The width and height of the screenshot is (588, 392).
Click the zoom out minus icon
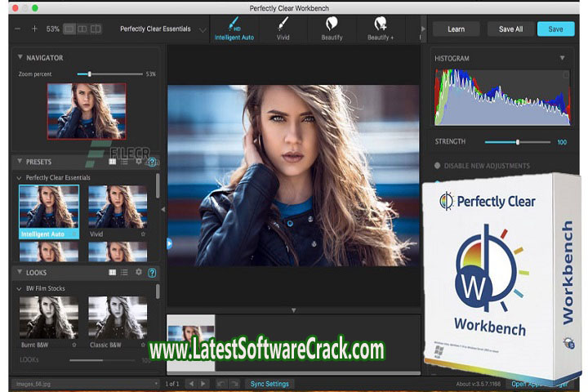pos(18,29)
